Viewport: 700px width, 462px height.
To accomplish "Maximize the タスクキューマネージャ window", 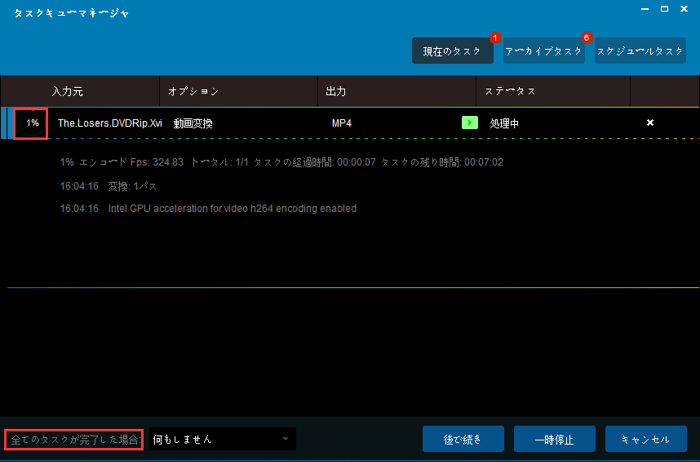I will pyautogui.click(x=664, y=9).
